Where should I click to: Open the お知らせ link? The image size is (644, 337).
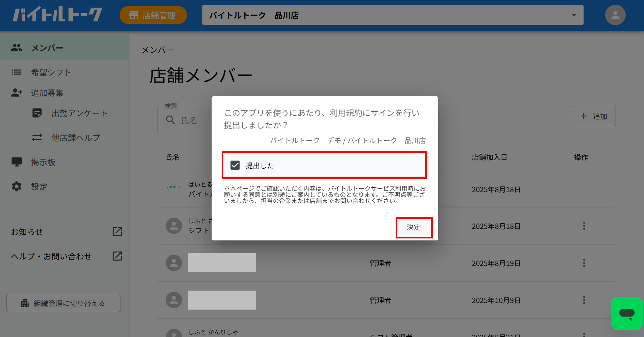pyautogui.click(x=27, y=232)
